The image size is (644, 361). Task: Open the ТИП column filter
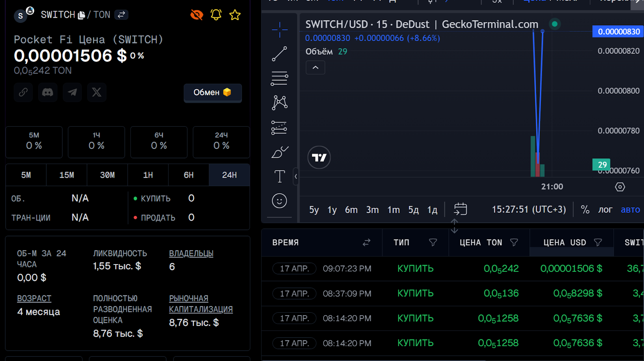click(x=433, y=242)
